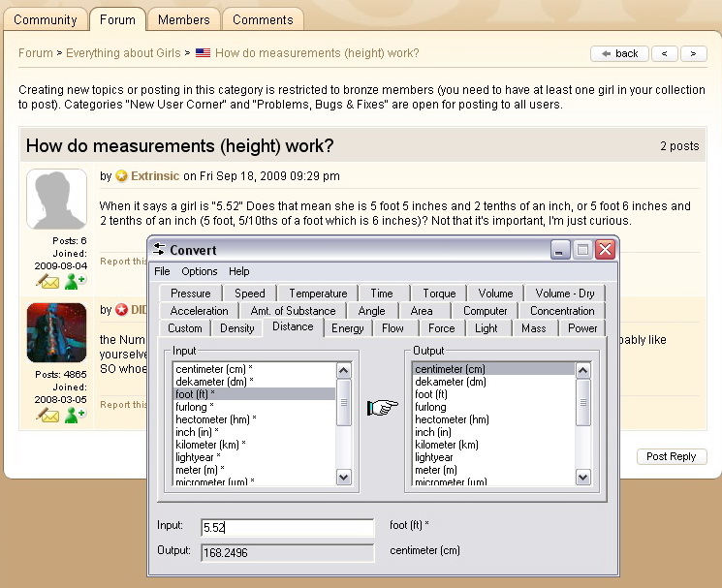
Task: Switch to the Temperature tab
Action: [x=317, y=294]
